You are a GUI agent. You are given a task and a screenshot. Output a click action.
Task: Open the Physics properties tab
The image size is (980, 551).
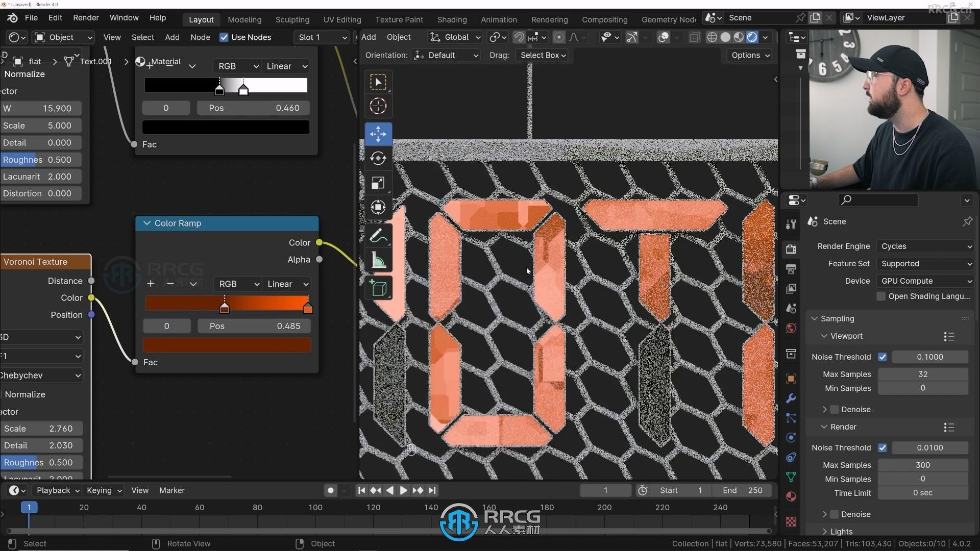coord(791,438)
